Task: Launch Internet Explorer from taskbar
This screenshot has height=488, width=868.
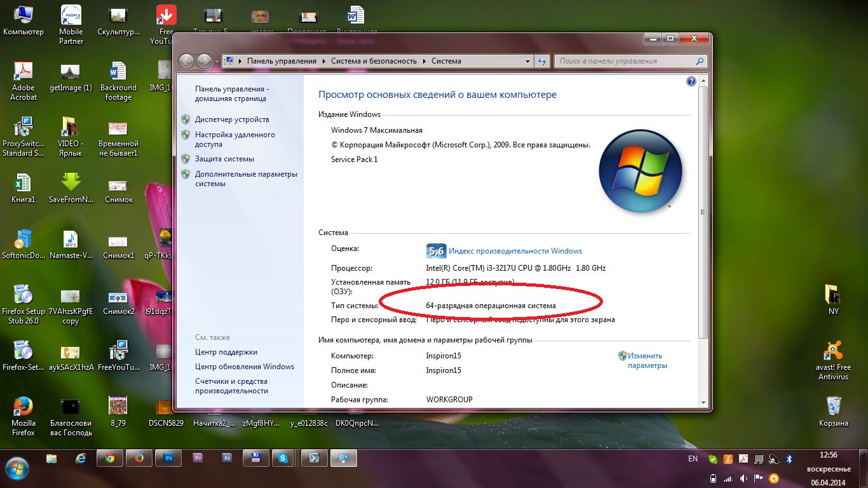Action: coord(81,457)
